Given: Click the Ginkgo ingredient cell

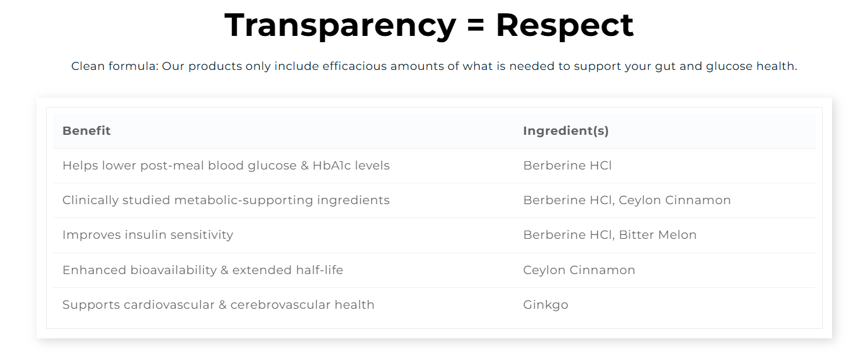Looking at the screenshot, I should pyautogui.click(x=545, y=305).
